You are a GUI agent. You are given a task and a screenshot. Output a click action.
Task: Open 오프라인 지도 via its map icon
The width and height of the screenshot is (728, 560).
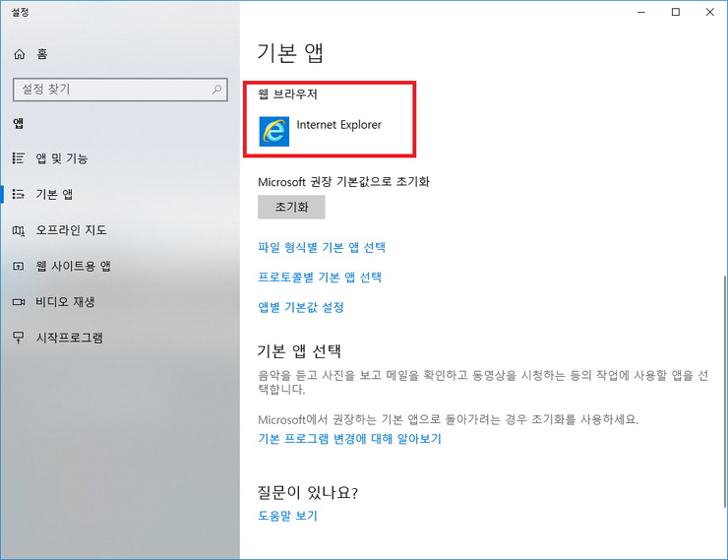pyautogui.click(x=19, y=230)
